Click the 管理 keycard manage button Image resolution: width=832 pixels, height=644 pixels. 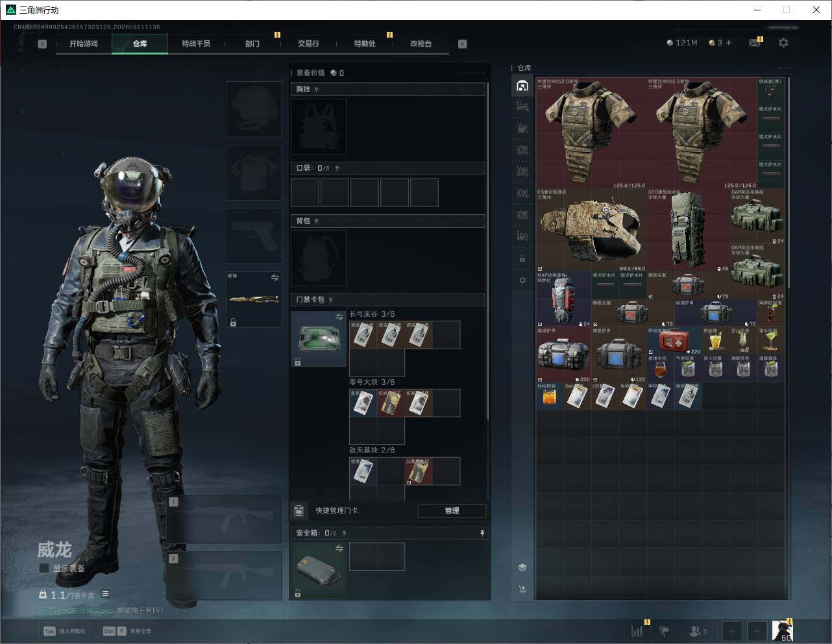pos(452,511)
